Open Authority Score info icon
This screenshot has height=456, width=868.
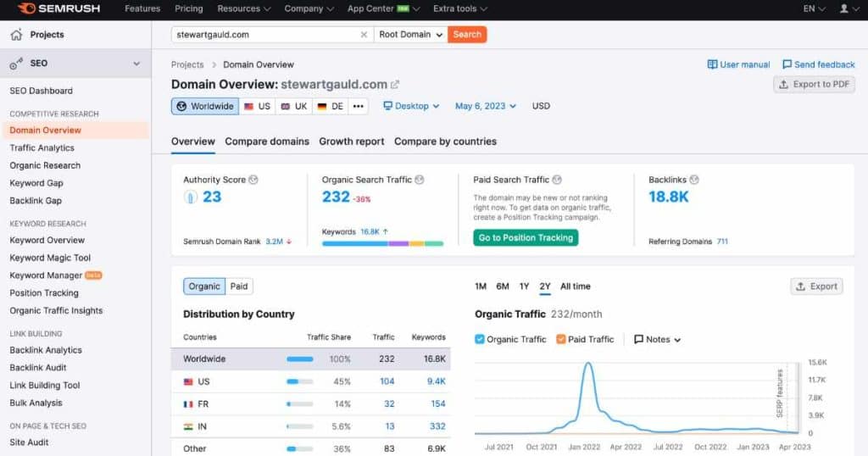pyautogui.click(x=253, y=180)
